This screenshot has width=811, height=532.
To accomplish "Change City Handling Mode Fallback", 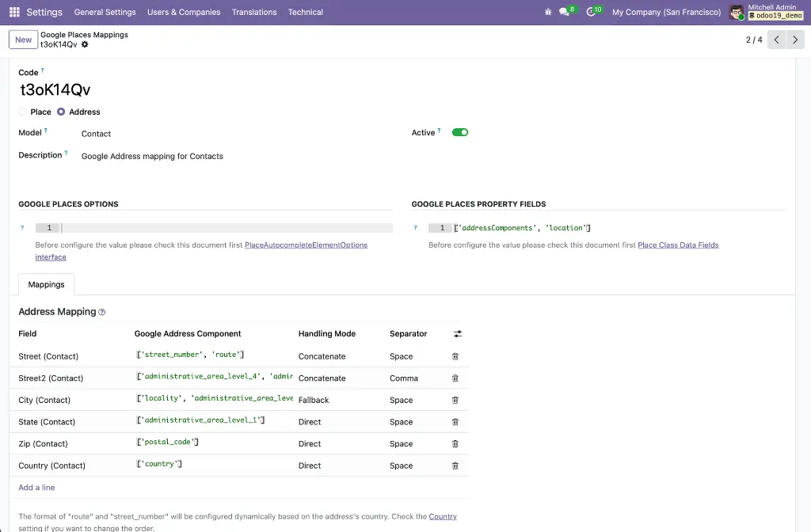I will pos(314,400).
